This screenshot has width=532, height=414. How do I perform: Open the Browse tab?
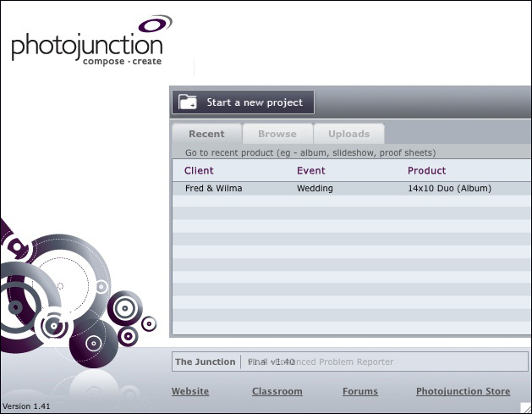(277, 134)
